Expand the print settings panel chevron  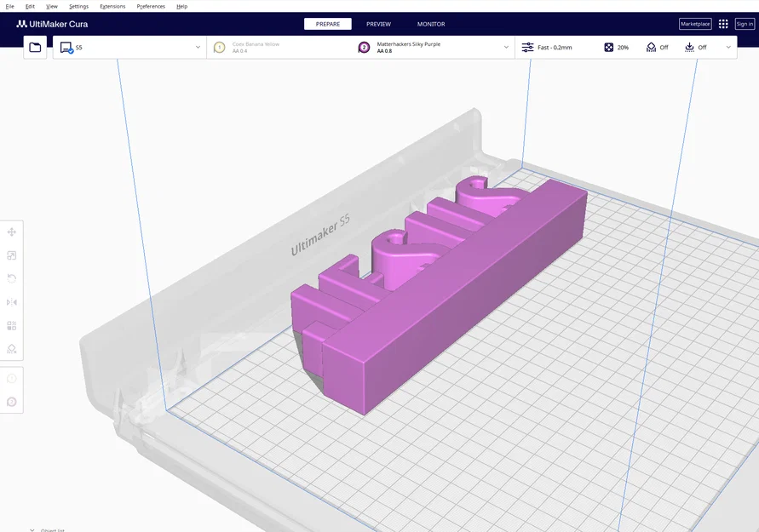(728, 48)
